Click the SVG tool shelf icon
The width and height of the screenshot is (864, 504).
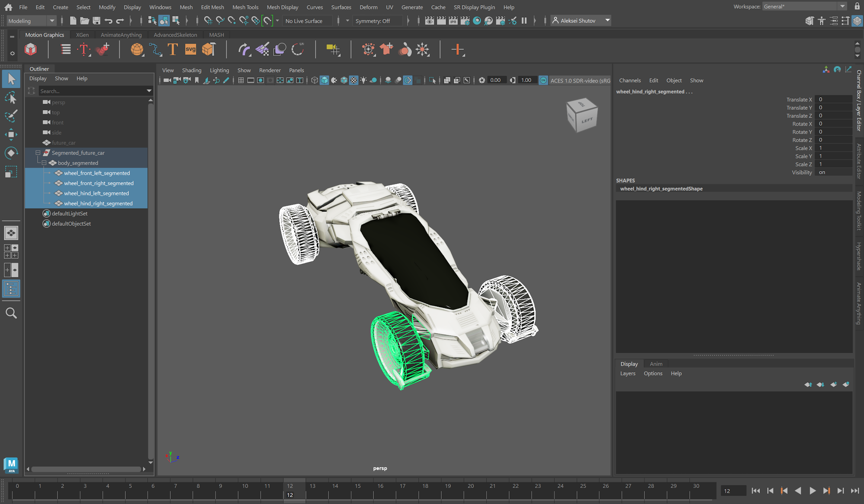point(191,50)
